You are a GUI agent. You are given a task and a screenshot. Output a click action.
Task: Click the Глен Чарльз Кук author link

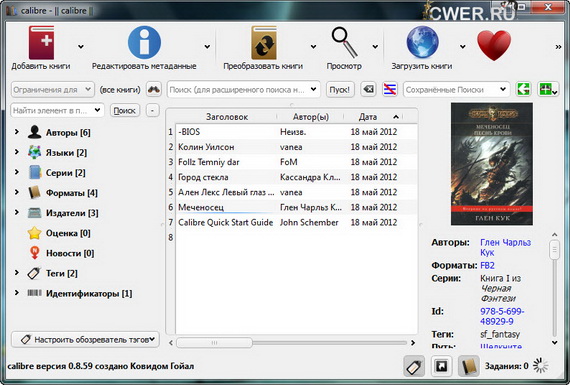[505, 247]
